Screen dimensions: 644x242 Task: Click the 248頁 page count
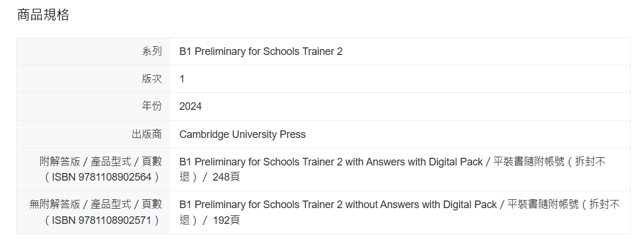click(226, 177)
